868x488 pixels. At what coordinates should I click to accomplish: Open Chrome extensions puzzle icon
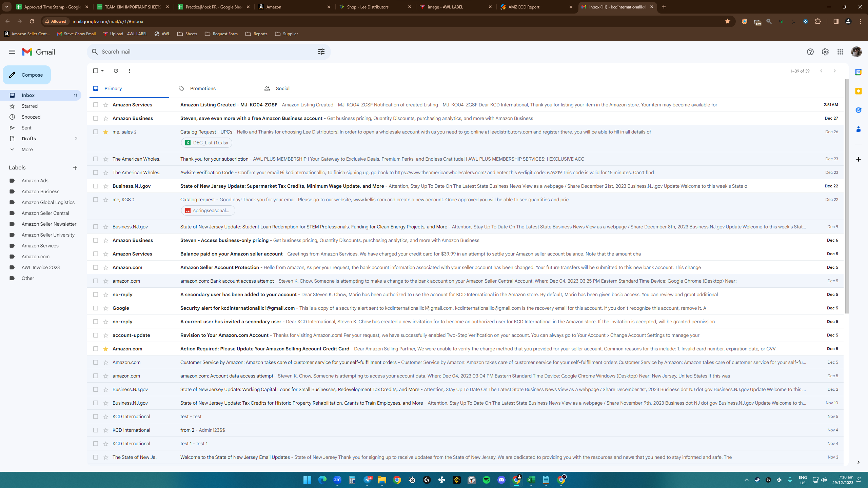pos(818,21)
